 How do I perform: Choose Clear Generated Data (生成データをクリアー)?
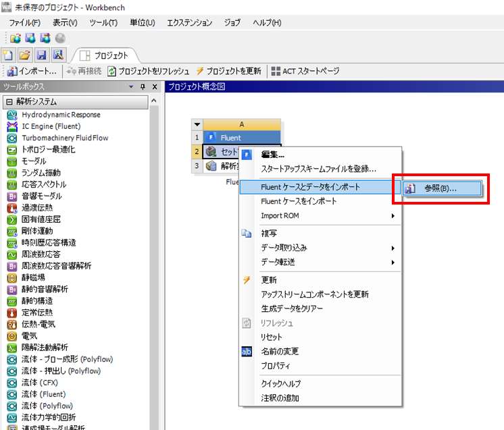(x=320, y=308)
